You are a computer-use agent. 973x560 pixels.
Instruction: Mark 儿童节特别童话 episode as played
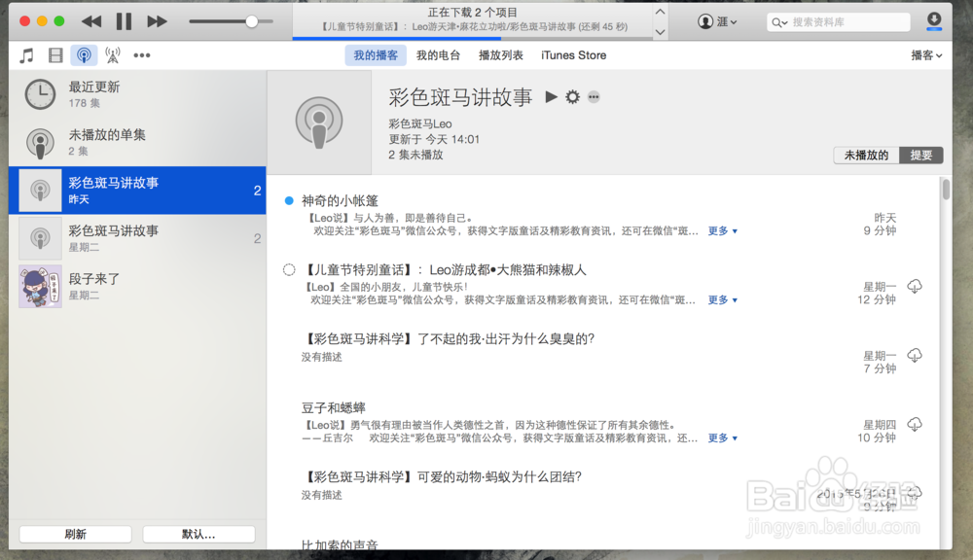point(287,269)
